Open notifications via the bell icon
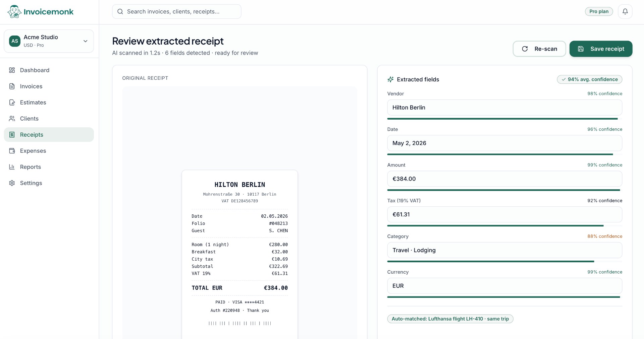The image size is (644, 339). [625, 11]
